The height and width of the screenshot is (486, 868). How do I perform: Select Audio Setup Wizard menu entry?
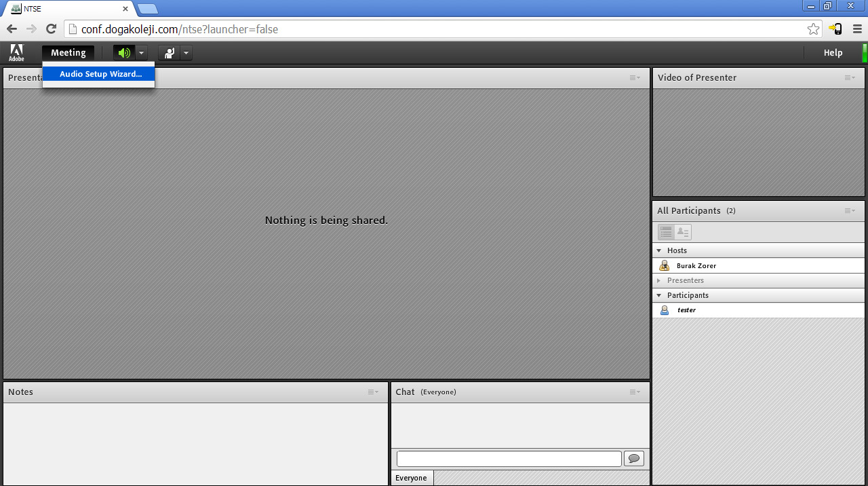[100, 74]
